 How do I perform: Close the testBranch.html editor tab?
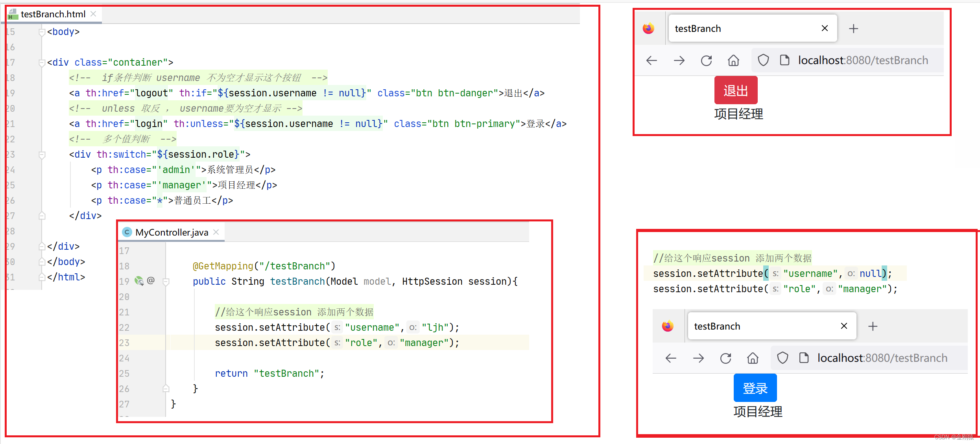pyautogui.click(x=94, y=14)
